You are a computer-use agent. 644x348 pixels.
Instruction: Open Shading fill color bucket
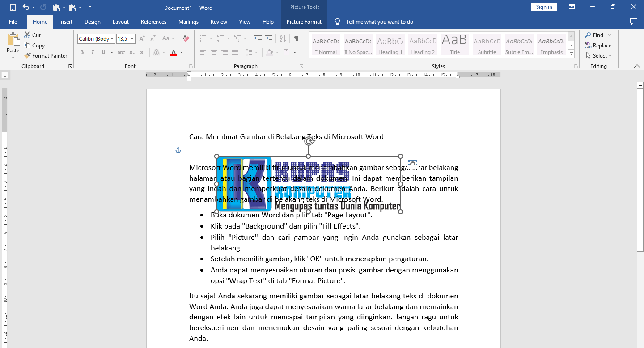coord(269,52)
